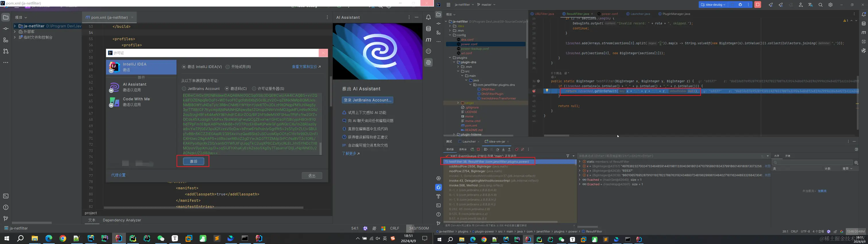Open IDE settings gear in right window

click(830, 5)
